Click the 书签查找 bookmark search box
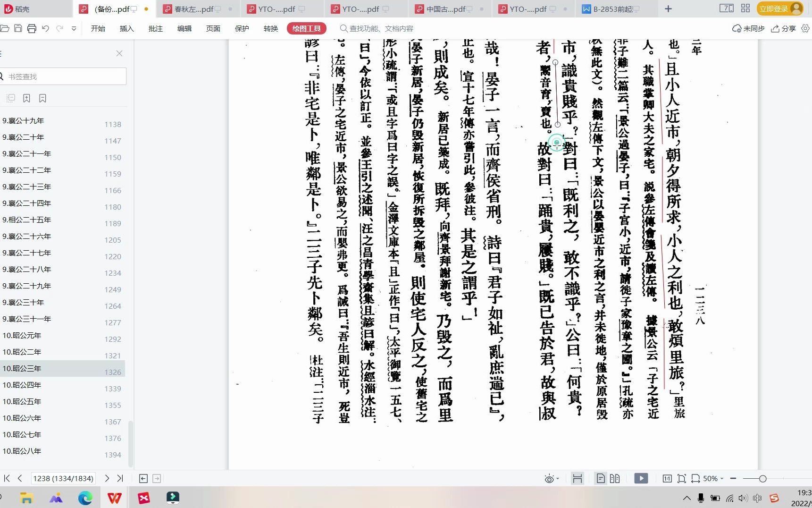Image resolution: width=812 pixels, height=508 pixels. click(x=63, y=76)
